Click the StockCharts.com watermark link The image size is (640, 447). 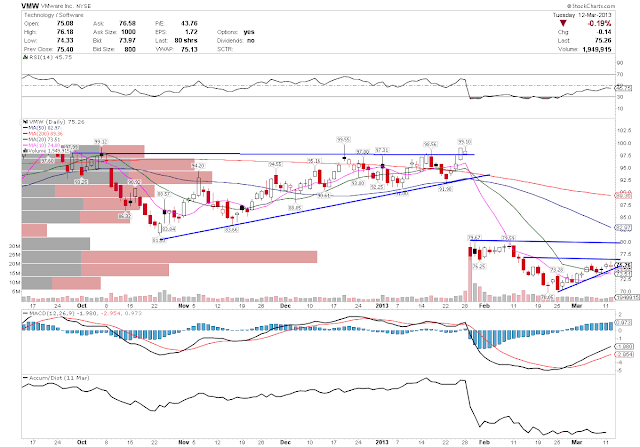pos(590,6)
